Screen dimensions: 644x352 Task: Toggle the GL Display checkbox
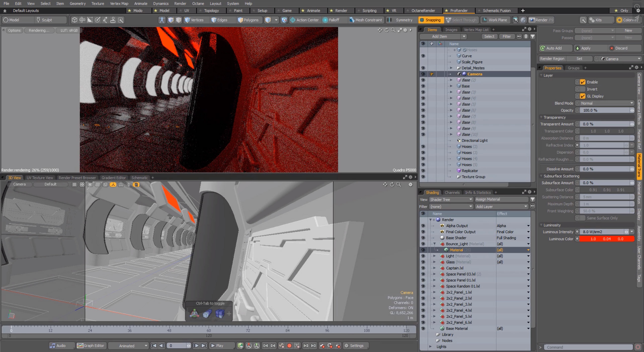pyautogui.click(x=583, y=96)
